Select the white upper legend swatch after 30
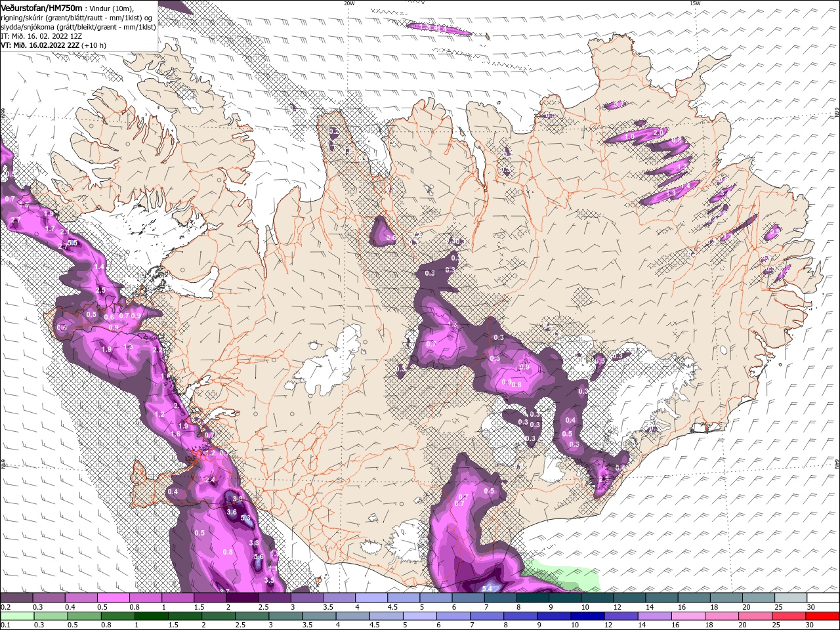 pyautogui.click(x=822, y=598)
